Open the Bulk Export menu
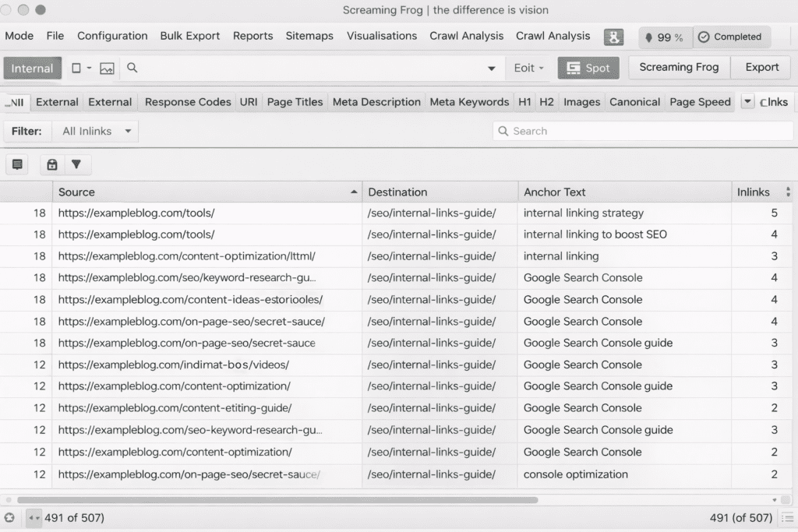The image size is (798, 532). click(190, 36)
